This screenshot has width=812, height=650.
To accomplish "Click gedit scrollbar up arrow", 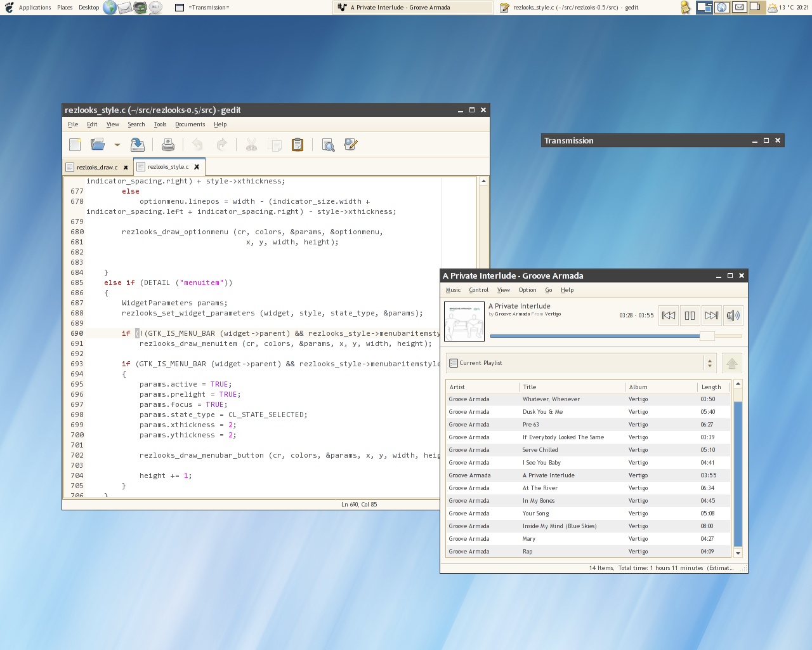I will (483, 182).
